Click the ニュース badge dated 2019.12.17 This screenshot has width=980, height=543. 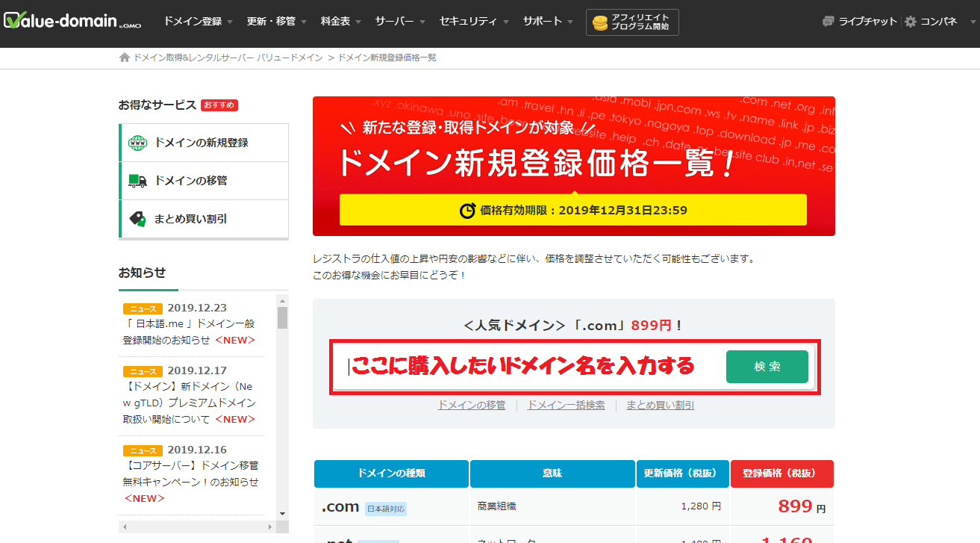tap(143, 370)
